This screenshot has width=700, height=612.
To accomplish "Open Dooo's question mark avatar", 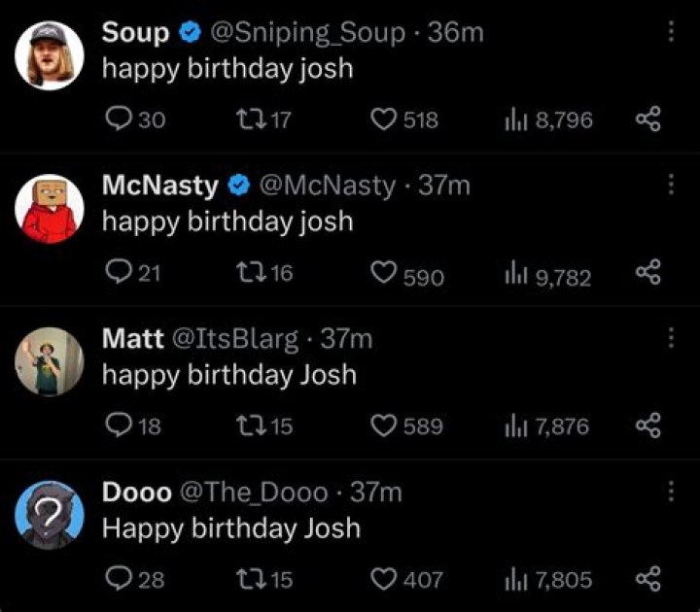I will pos(51,515).
